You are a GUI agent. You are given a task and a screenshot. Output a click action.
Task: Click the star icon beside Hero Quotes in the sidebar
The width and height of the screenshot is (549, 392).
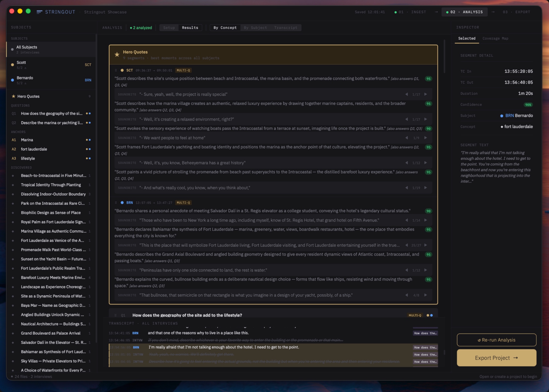pyautogui.click(x=13, y=96)
